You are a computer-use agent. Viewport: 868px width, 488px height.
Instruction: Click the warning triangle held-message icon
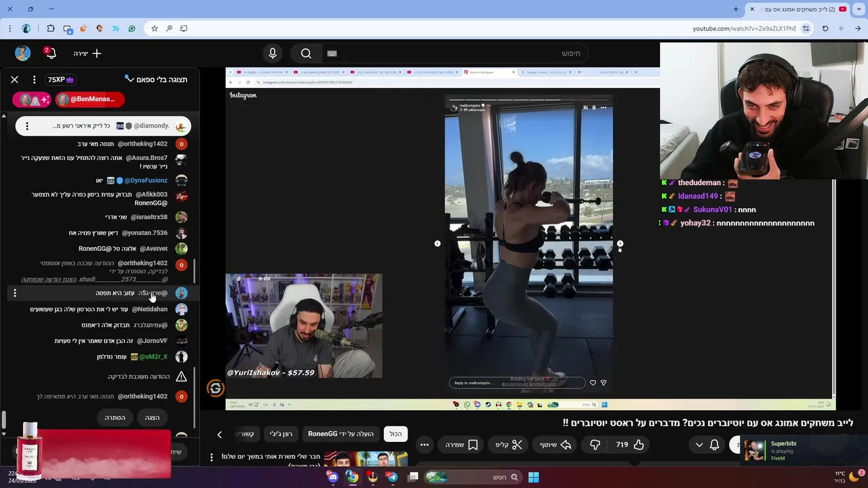(x=181, y=376)
